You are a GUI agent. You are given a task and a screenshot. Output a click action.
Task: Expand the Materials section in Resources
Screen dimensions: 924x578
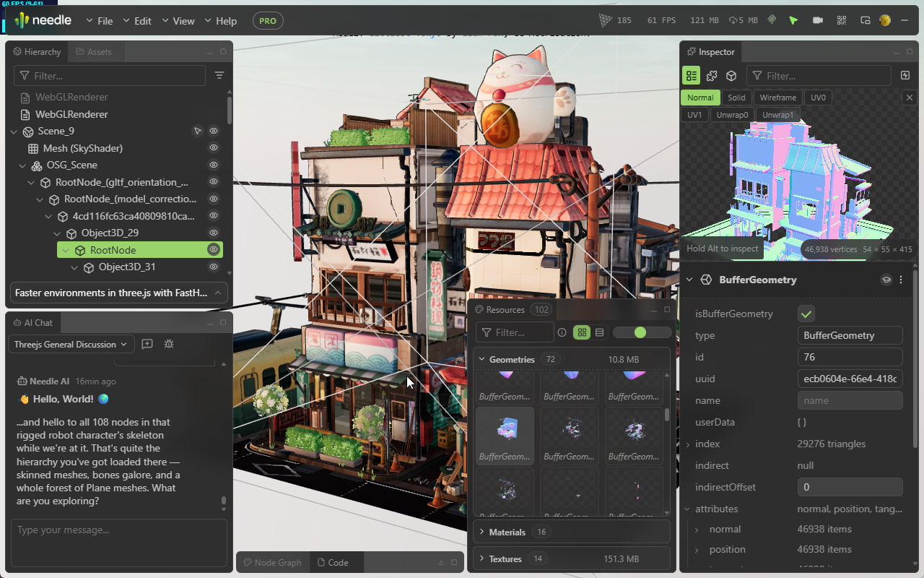[481, 532]
